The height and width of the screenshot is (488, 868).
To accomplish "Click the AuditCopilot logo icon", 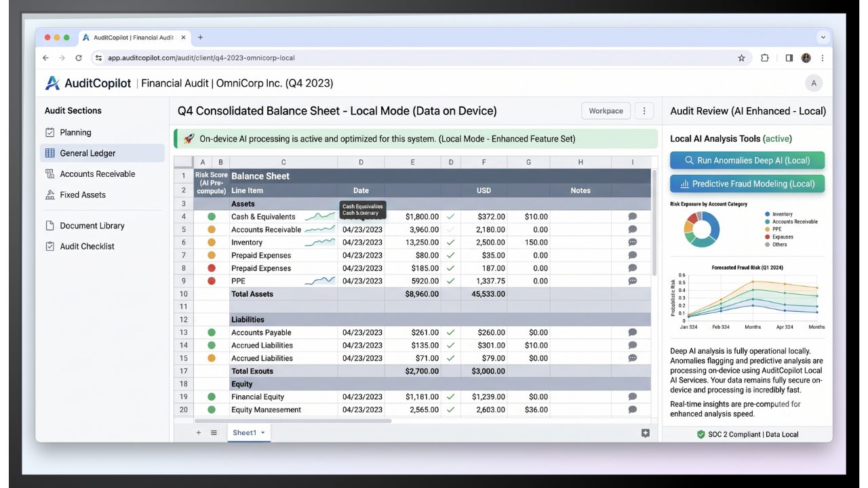I will point(52,83).
